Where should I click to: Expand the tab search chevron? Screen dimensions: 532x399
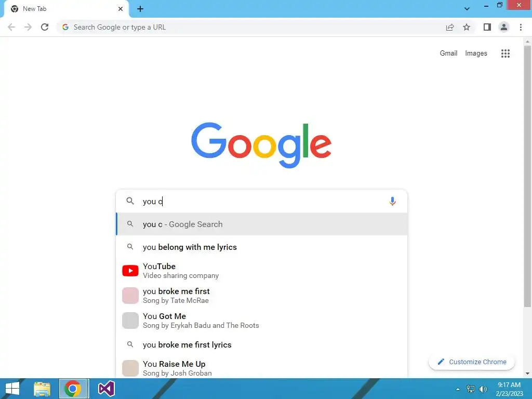point(467,9)
